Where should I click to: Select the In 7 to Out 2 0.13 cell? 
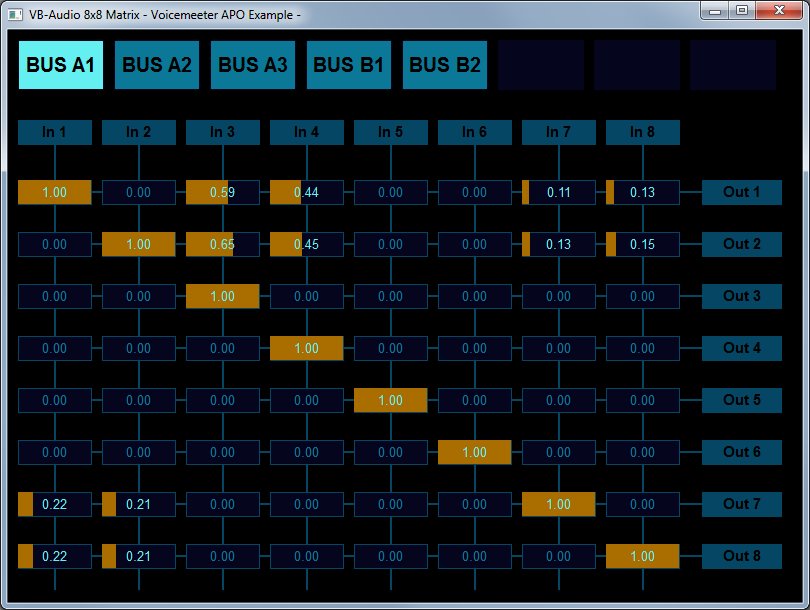(x=559, y=244)
